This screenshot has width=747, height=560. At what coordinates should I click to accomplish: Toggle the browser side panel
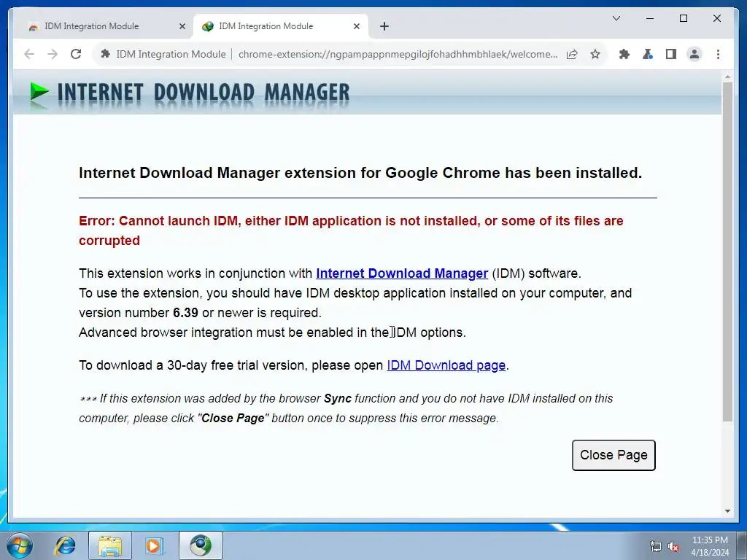(x=671, y=54)
